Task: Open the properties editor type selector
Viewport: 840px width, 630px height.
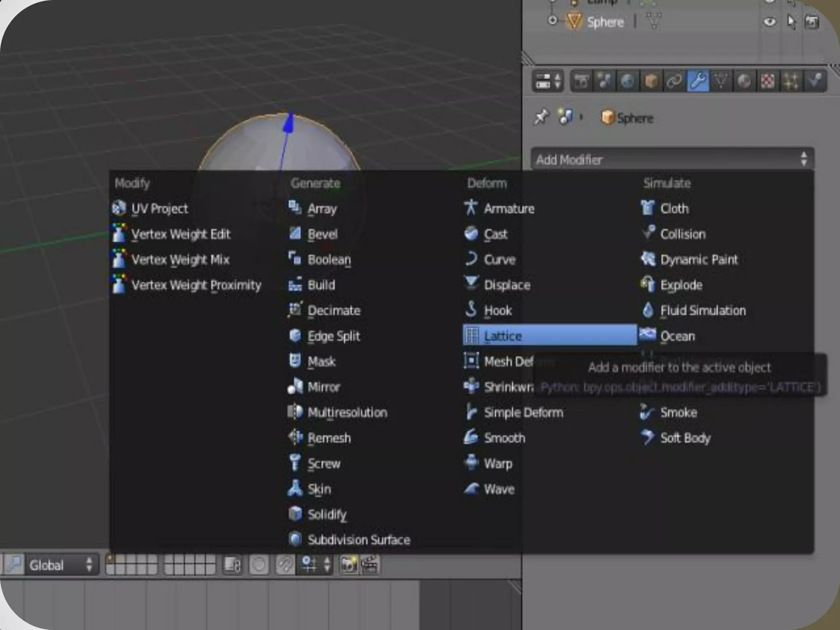Action: (548, 81)
